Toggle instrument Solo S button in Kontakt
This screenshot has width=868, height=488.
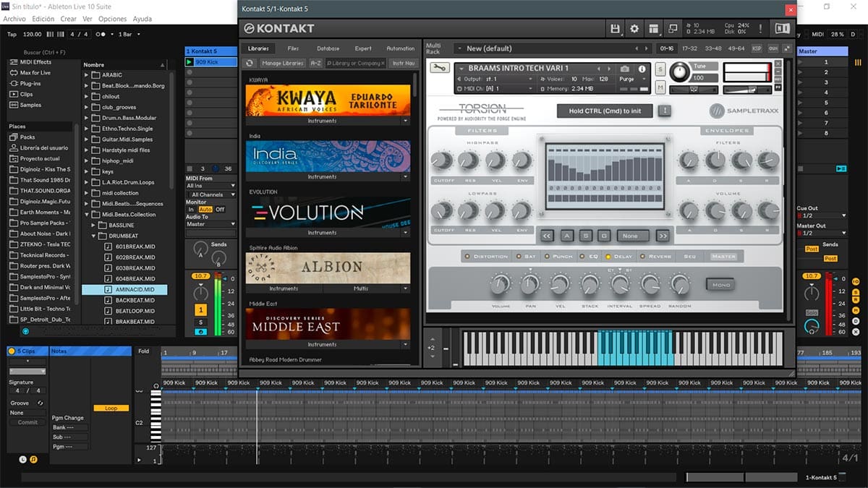tap(660, 69)
